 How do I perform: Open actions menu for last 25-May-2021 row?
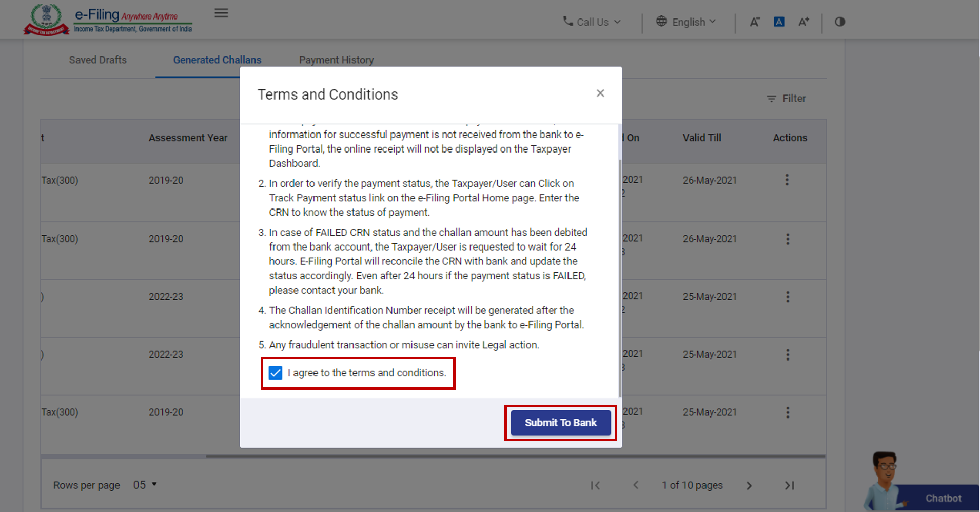788,412
